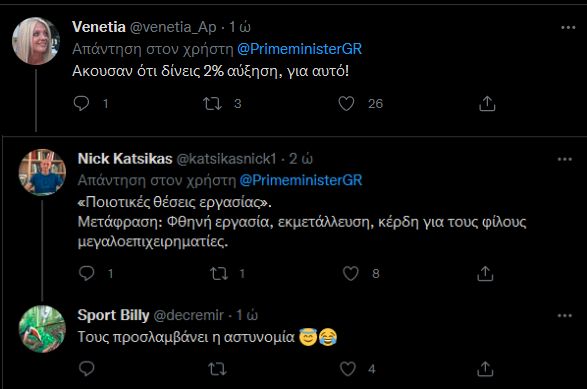This screenshot has height=389, width=587.
Task: Open @PrimeministerGR mention in Nick Katsikas' reply
Action: point(301,180)
